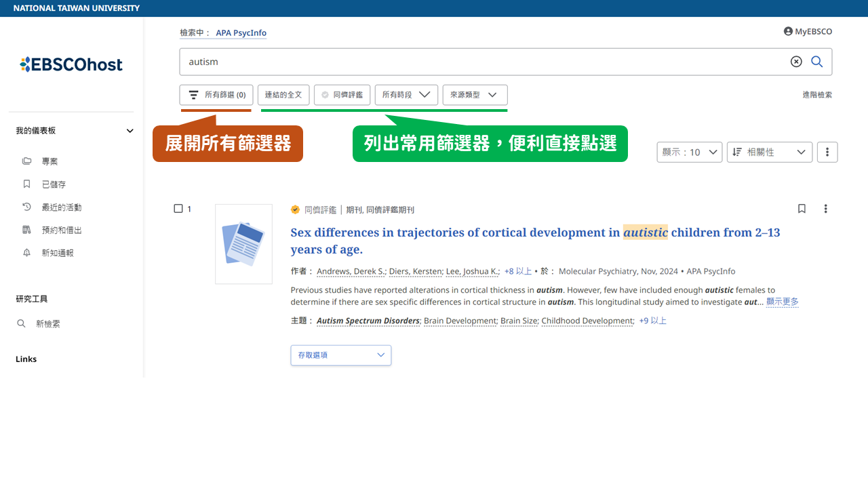Open 已儲存 in the sidebar
The width and height of the screenshot is (868, 488).
54,184
